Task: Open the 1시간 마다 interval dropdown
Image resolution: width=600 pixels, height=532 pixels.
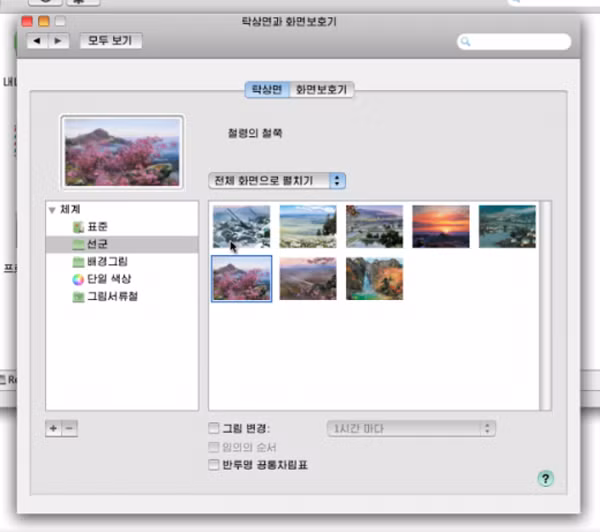Action: (x=411, y=429)
